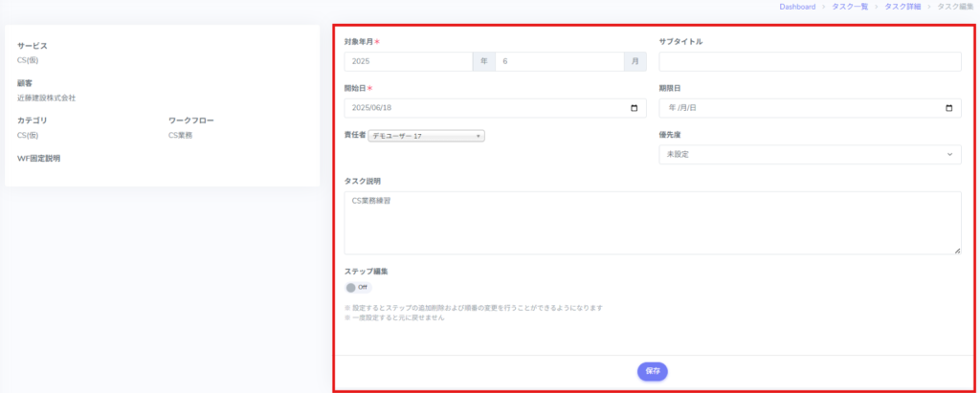Navigate to タスク一覧 in breadcrumb

pos(849,7)
